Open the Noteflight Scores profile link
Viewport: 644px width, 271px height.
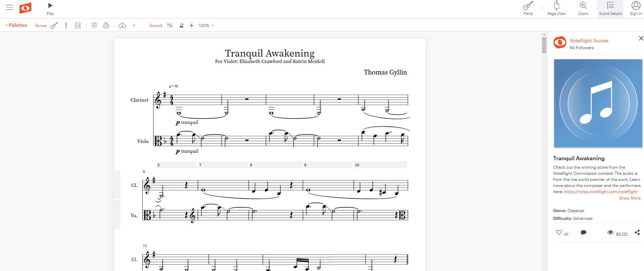point(589,41)
